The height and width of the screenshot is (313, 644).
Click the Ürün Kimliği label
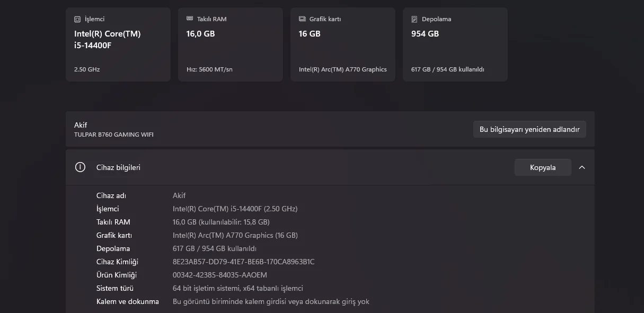[117, 275]
